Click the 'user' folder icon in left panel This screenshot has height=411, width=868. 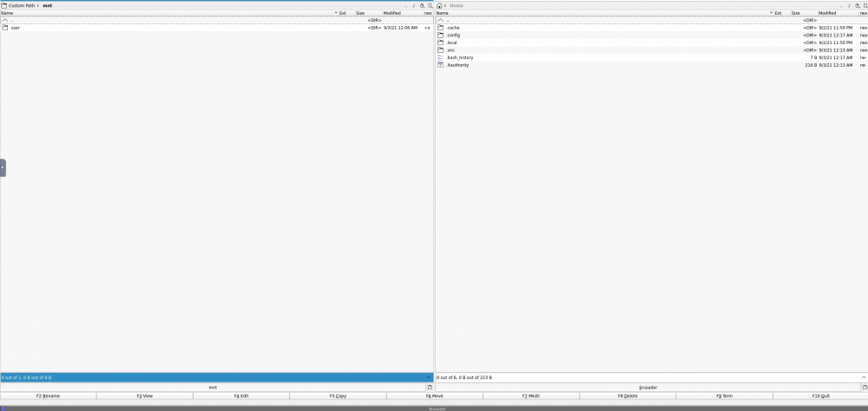[x=5, y=28]
